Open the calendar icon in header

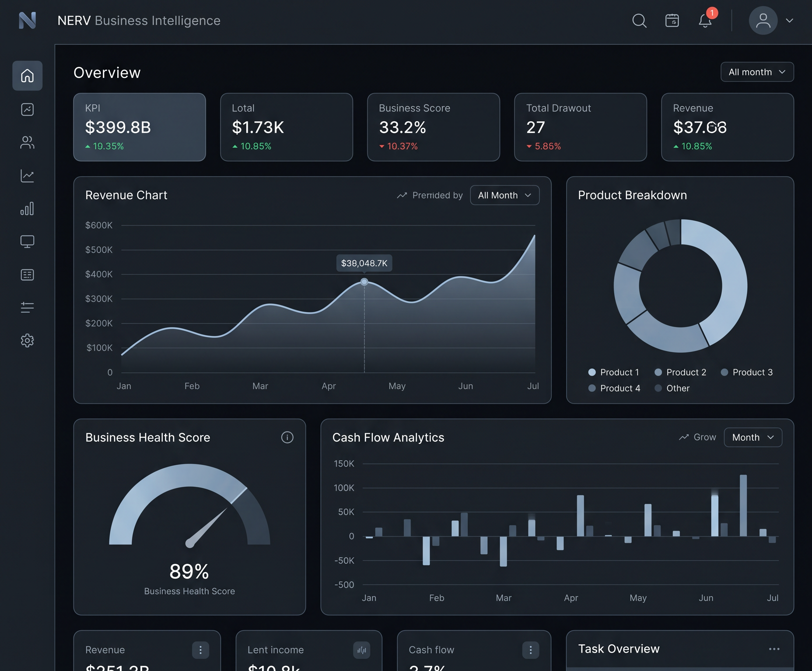pos(672,21)
